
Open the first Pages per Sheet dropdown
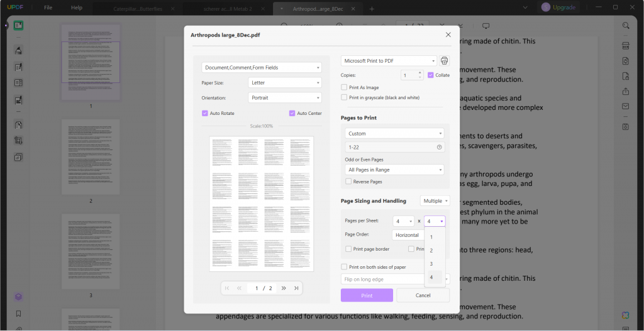[403, 222]
